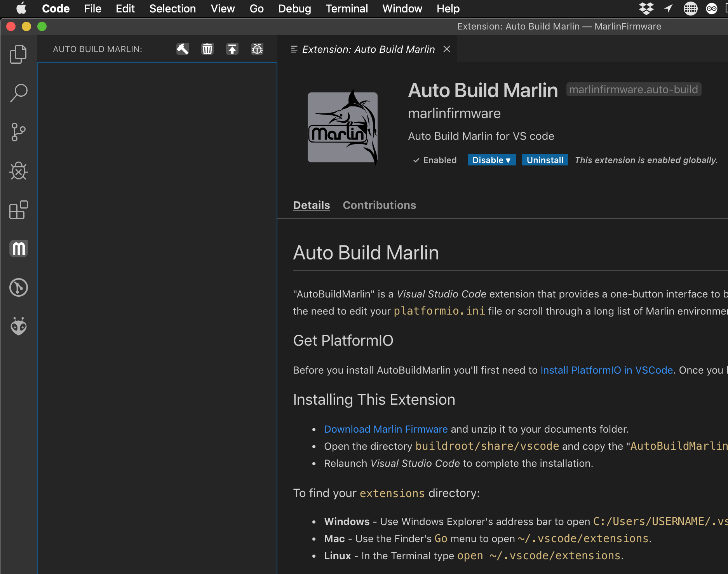Open the Selection menu
Viewport: 728px width, 574px height.
172,9
